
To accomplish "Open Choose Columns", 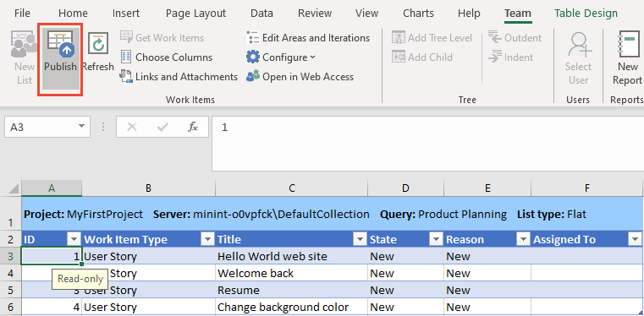I will click(167, 57).
